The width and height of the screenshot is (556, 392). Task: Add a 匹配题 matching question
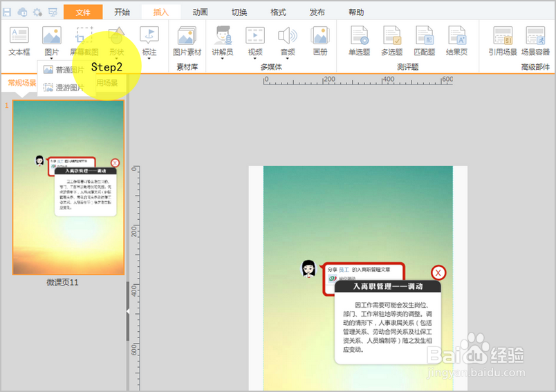425,41
